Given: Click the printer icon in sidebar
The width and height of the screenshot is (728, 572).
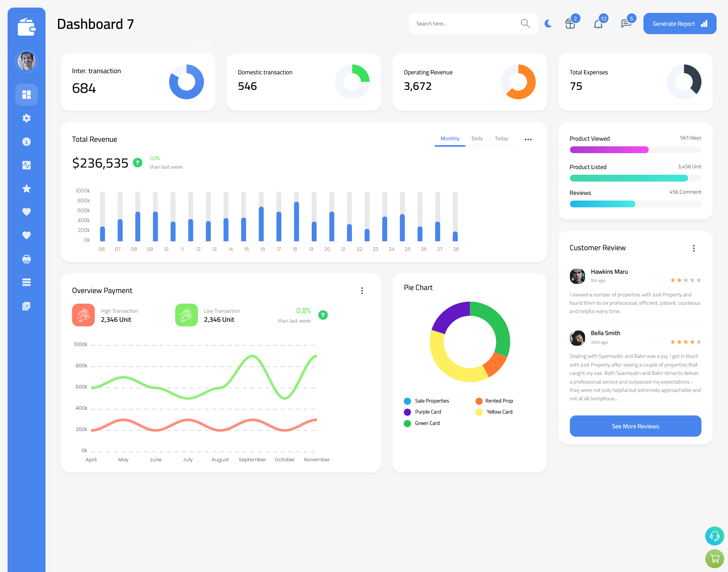Looking at the screenshot, I should click(x=27, y=259).
